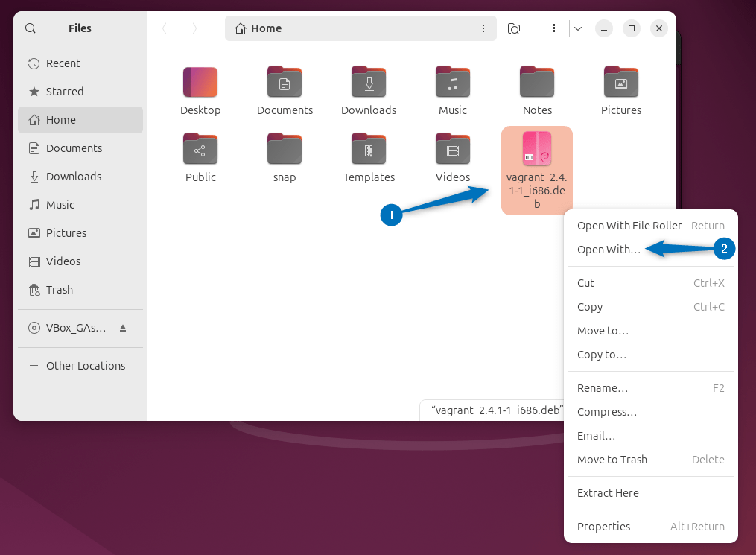Select Starred in the sidebar
The image size is (756, 555).
64,92
